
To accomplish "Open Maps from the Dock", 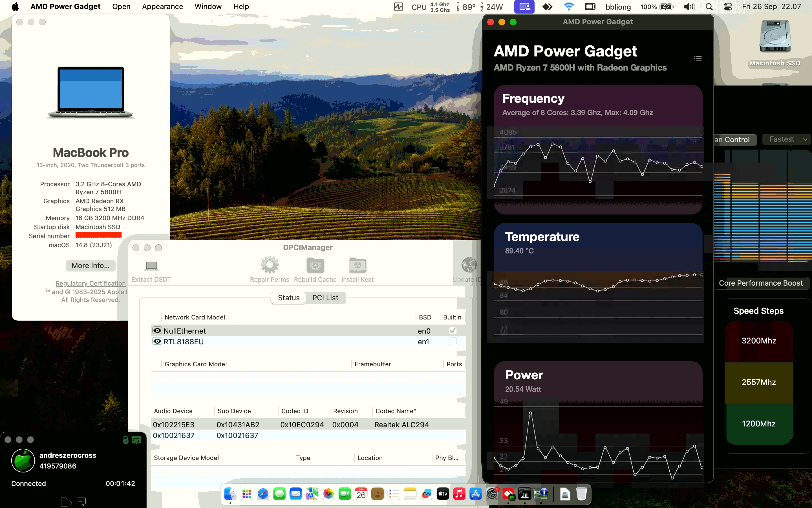I will pyautogui.click(x=312, y=494).
